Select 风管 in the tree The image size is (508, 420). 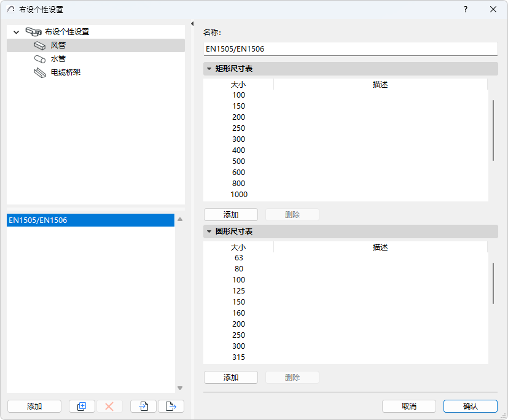click(x=58, y=45)
